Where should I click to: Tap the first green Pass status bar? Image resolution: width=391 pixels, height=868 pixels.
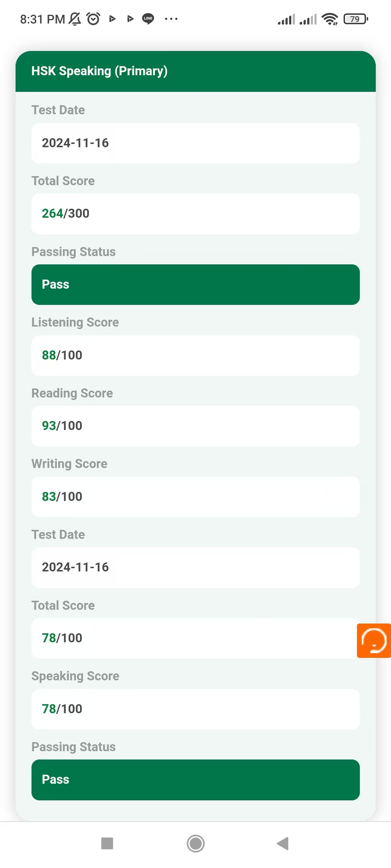pyautogui.click(x=195, y=285)
